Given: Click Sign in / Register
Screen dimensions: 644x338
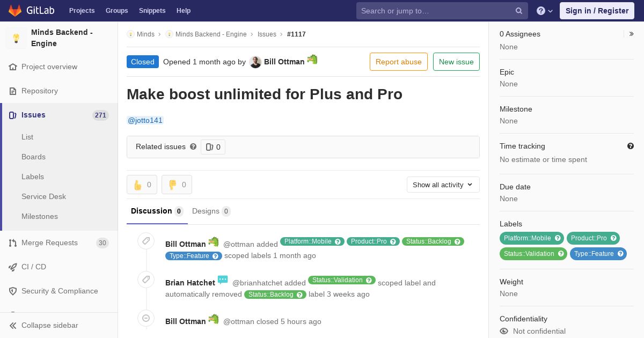Looking at the screenshot, I should [597, 11].
